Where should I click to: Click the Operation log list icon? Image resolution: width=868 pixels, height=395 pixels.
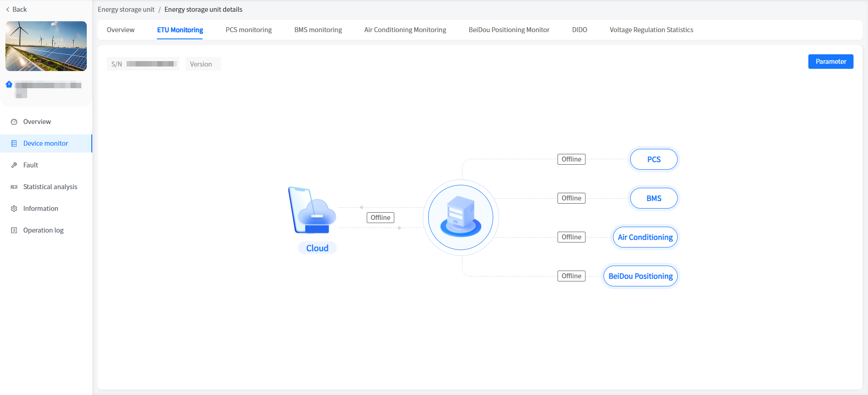click(x=14, y=230)
